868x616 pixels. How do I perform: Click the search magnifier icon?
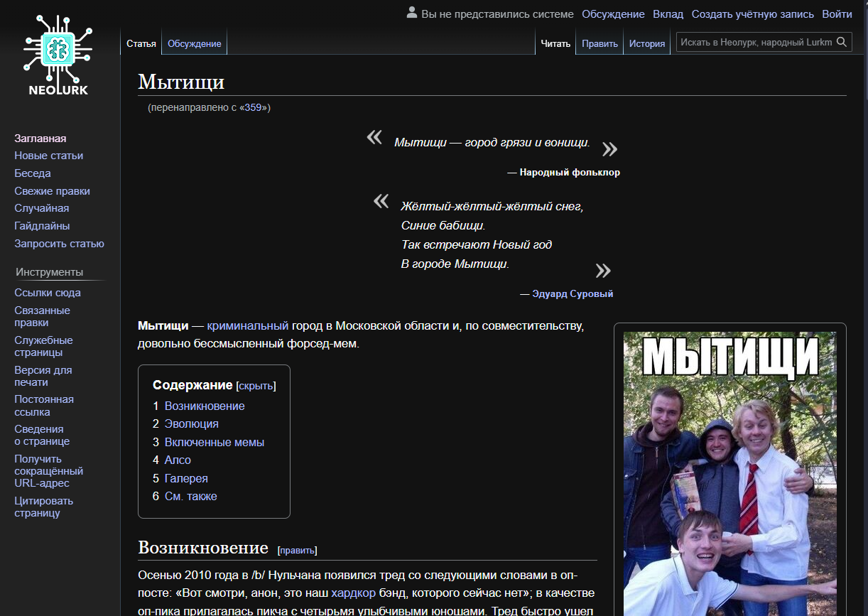(842, 43)
